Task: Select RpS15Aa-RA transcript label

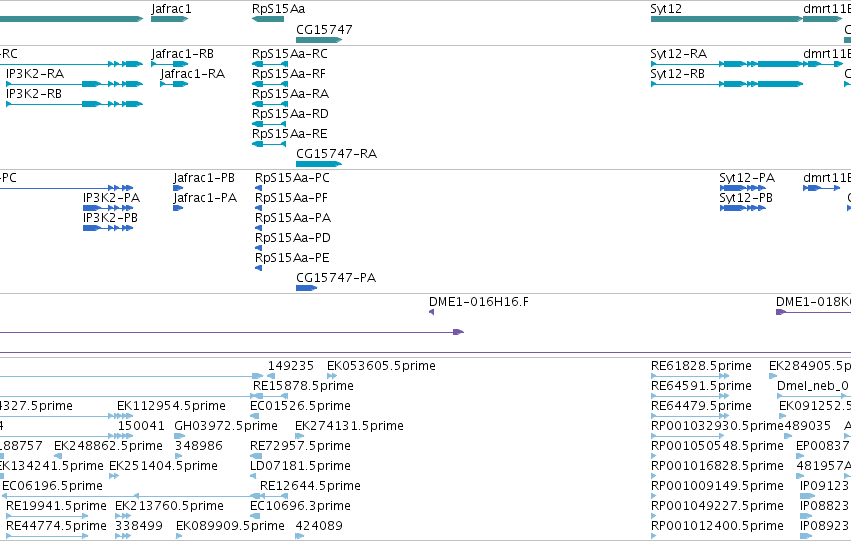Action: (x=290, y=94)
